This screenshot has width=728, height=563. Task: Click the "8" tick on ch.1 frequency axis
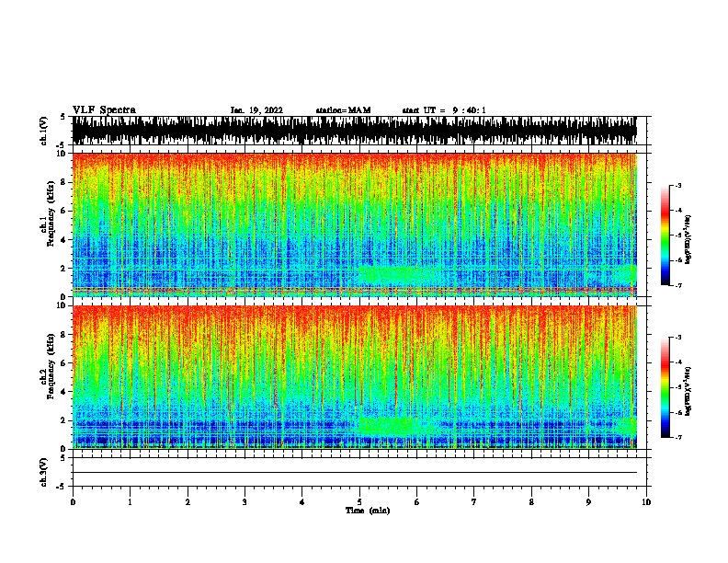tap(63, 182)
